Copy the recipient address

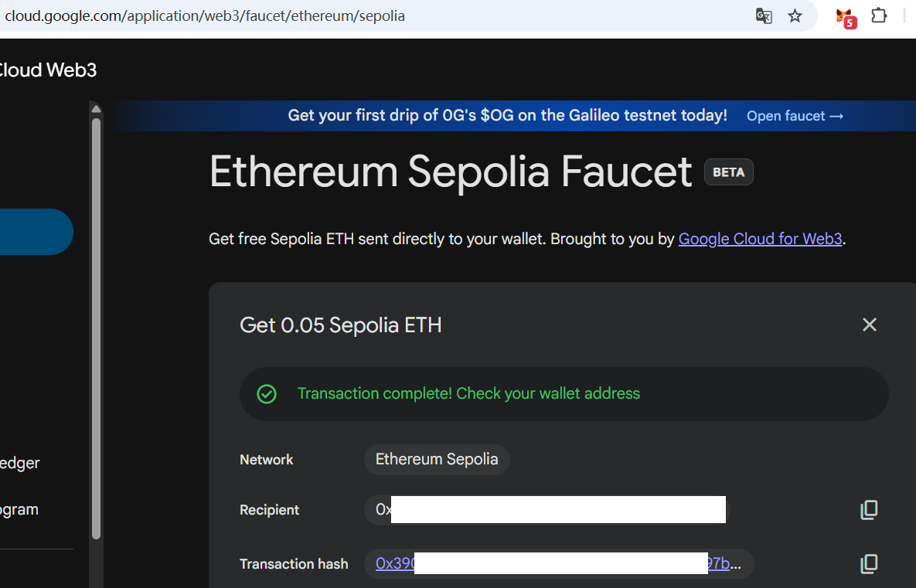[869, 510]
